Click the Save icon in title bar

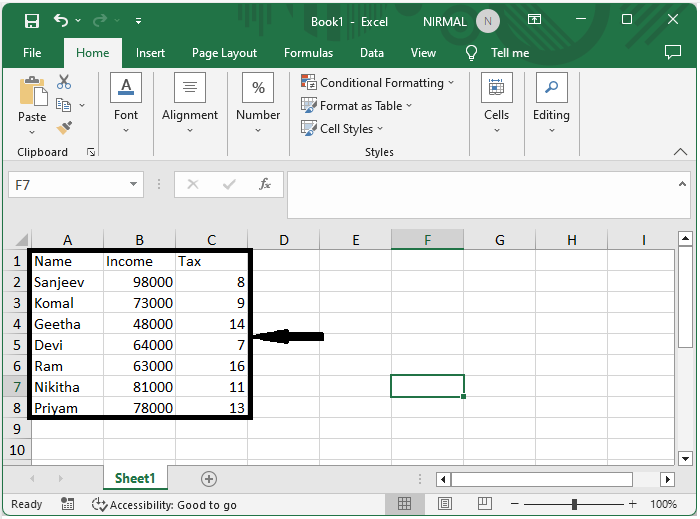[31, 20]
